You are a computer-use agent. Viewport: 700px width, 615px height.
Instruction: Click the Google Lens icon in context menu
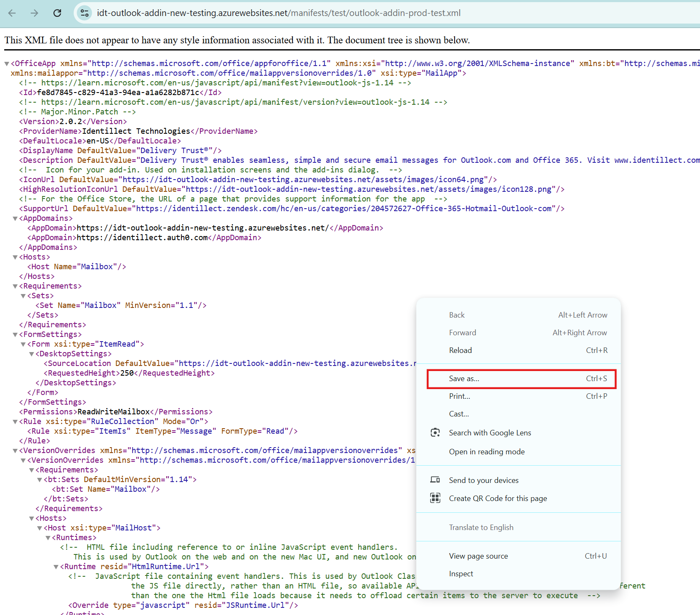coord(435,432)
